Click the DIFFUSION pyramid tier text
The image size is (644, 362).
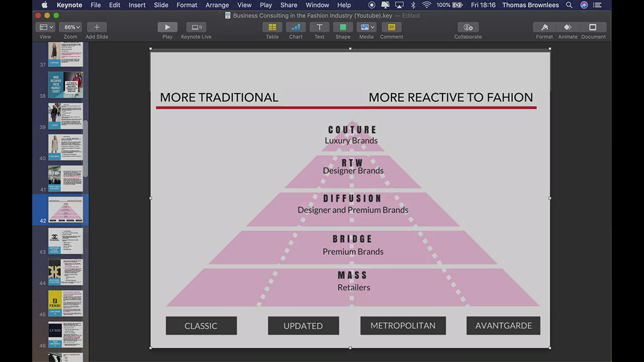(352, 198)
